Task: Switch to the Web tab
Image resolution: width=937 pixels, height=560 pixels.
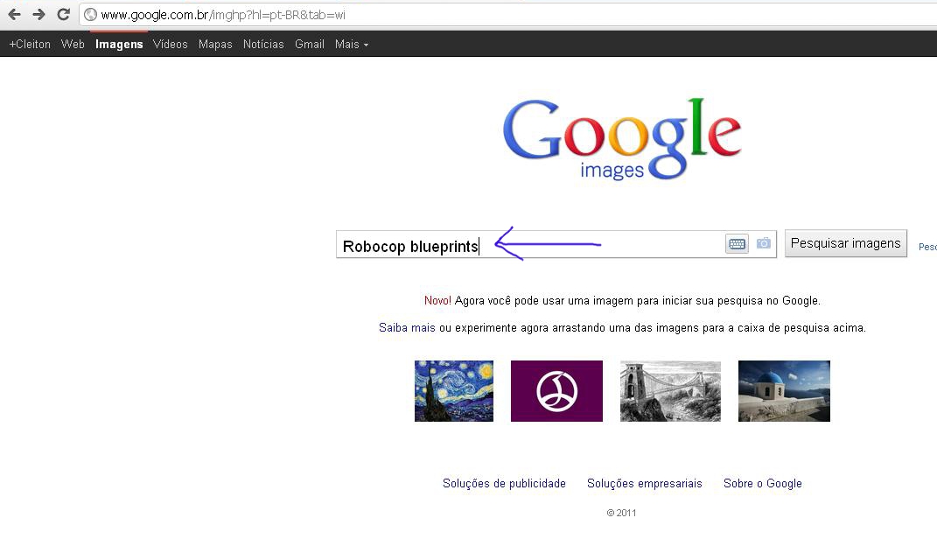Action: point(73,45)
